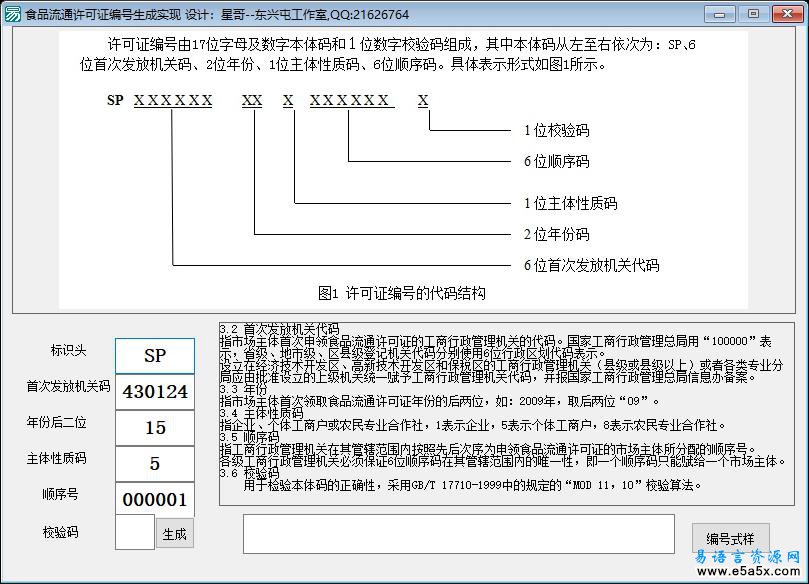Click the 校验码 label
The width and height of the screenshot is (809, 584).
tap(60, 532)
